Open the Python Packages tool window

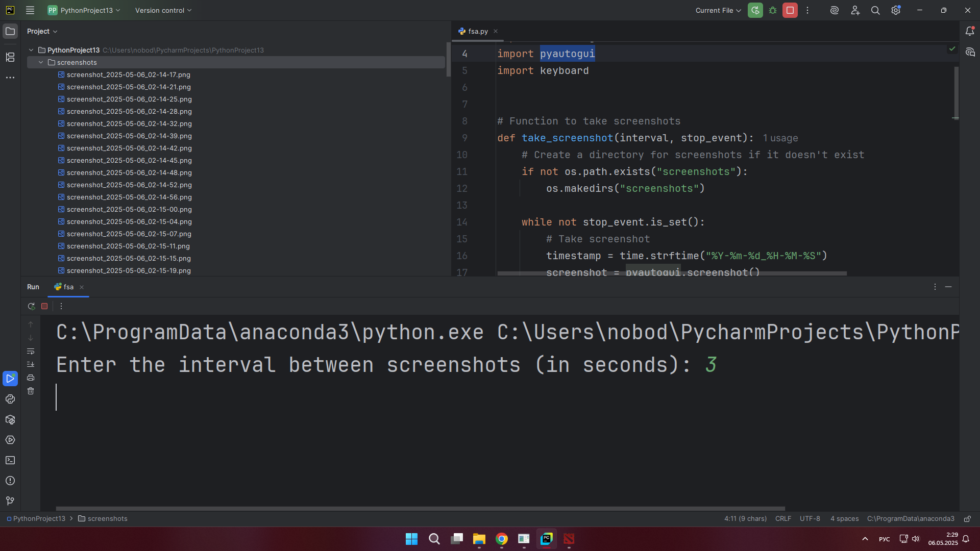(x=10, y=419)
